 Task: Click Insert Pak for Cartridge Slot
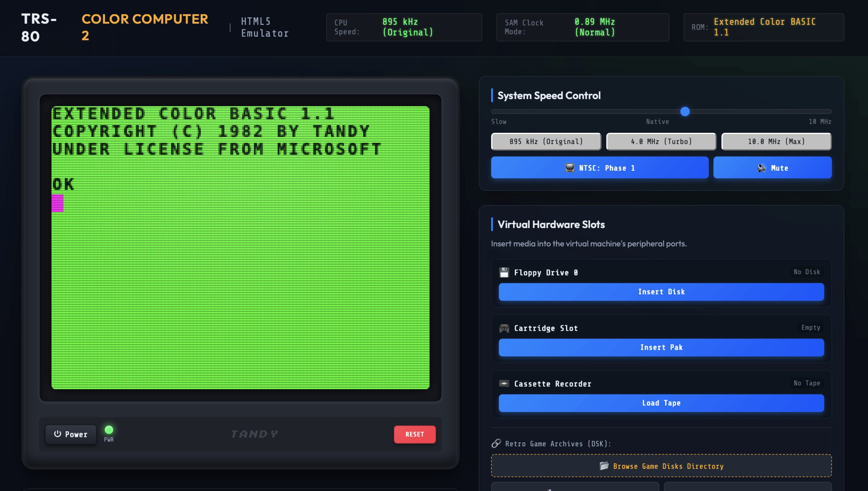point(661,347)
